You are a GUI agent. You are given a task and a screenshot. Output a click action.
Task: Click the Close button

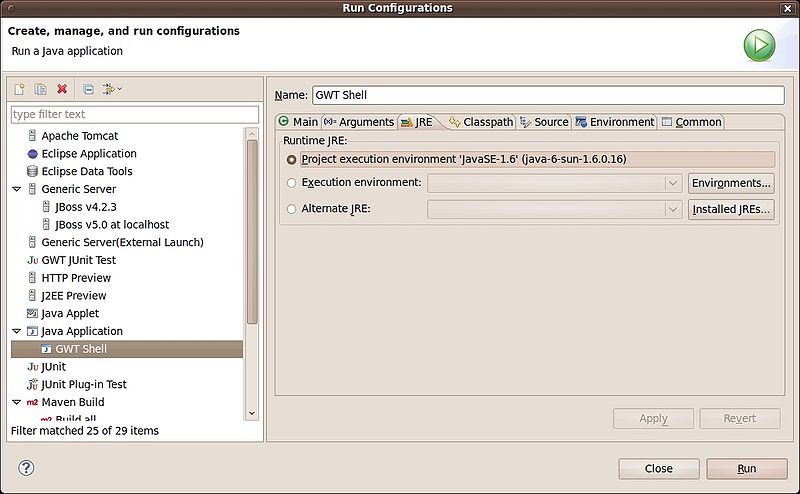659,468
